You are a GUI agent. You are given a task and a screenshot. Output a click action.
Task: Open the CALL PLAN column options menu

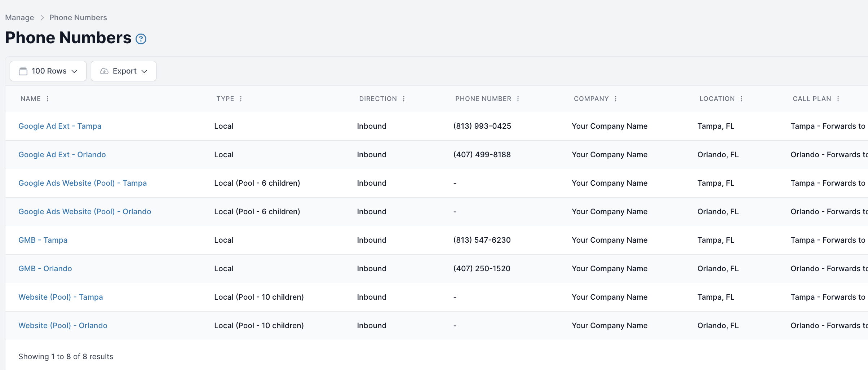tap(838, 98)
